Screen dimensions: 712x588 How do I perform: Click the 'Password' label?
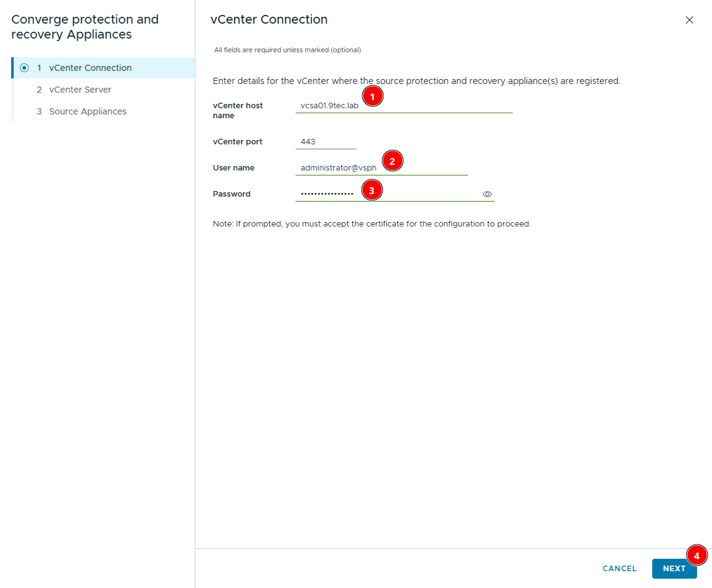[x=231, y=194]
